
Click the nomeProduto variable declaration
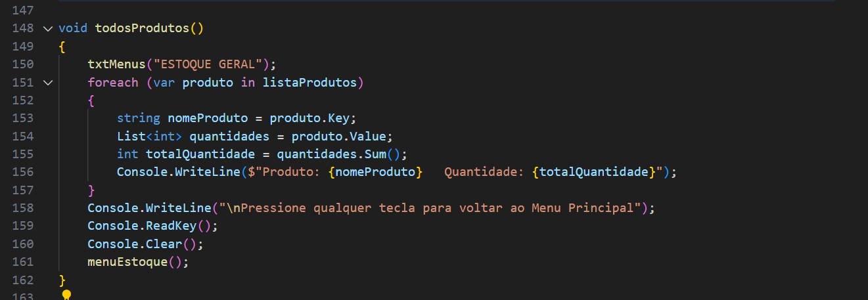(208, 118)
